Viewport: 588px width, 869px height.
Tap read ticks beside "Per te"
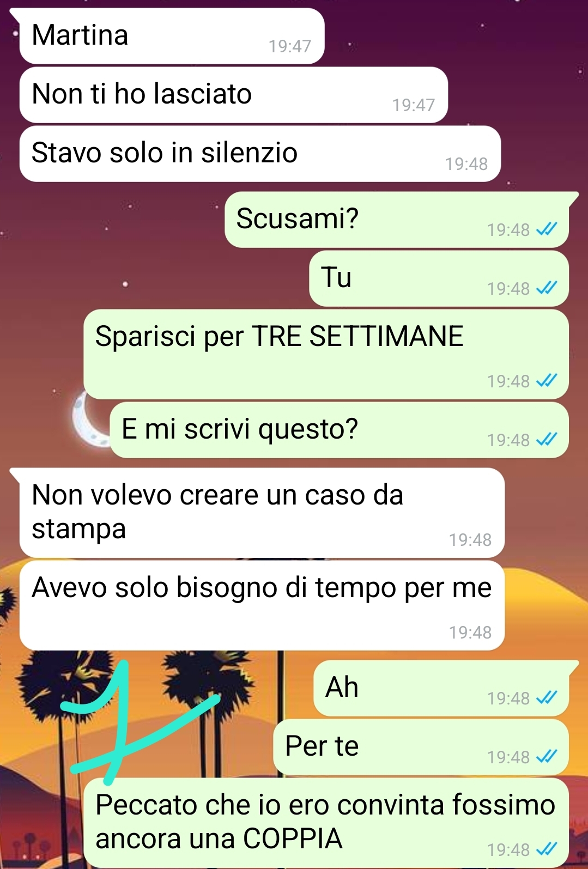[547, 756]
